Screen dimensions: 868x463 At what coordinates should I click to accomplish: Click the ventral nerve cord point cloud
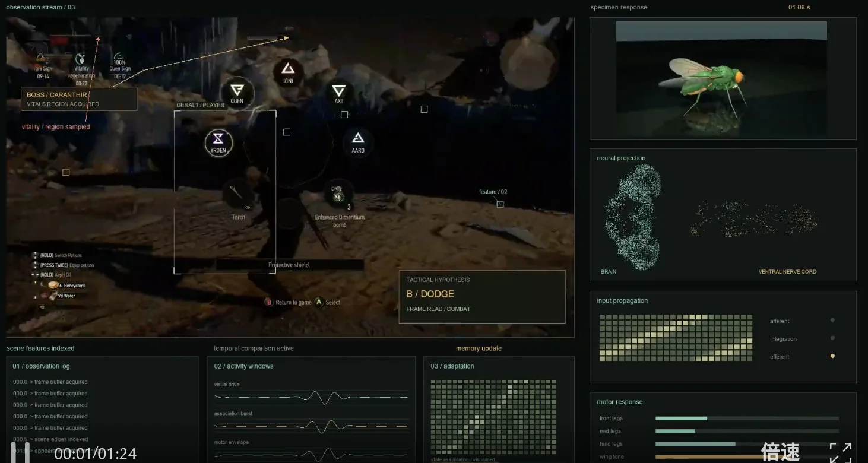coord(754,218)
